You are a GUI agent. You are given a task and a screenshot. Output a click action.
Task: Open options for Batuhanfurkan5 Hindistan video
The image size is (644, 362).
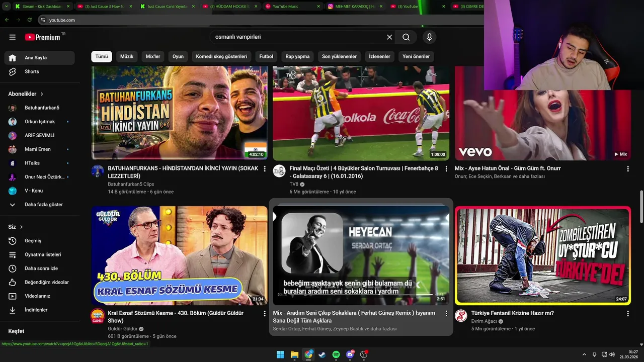265,169
